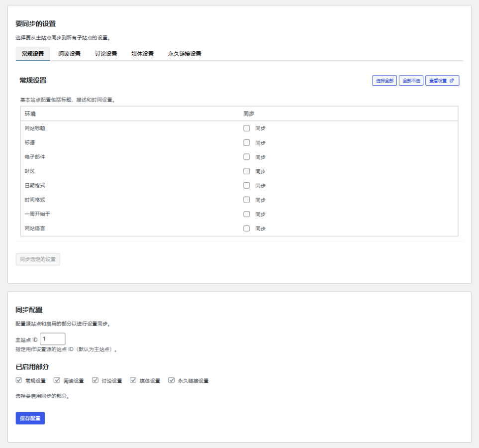The width and height of the screenshot is (479, 448).
Task: Click the 全部不选 button
Action: click(411, 81)
